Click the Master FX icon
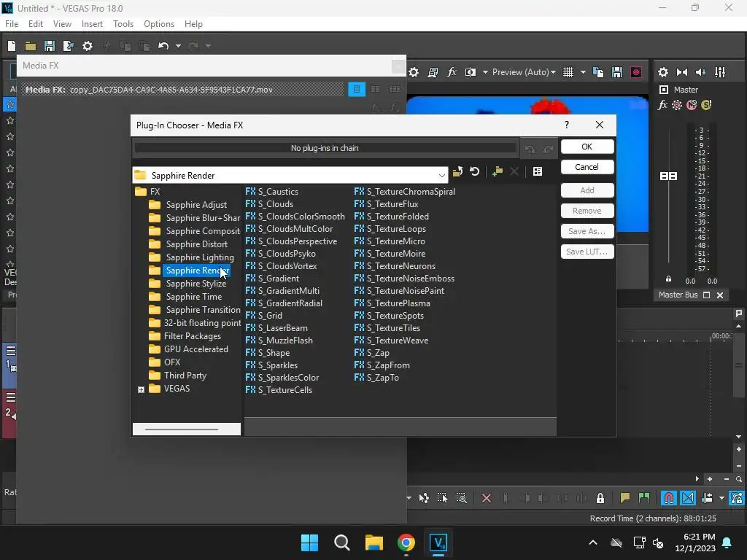 (x=662, y=105)
